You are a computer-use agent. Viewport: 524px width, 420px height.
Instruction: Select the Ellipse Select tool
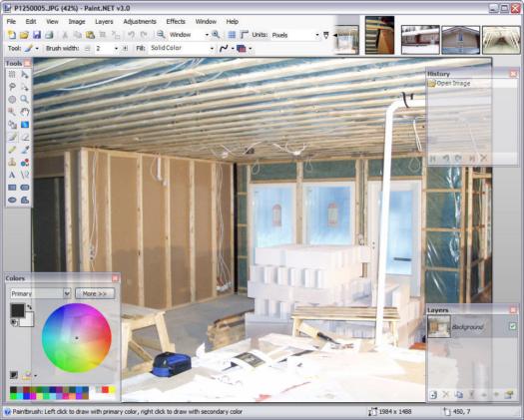tap(12, 99)
